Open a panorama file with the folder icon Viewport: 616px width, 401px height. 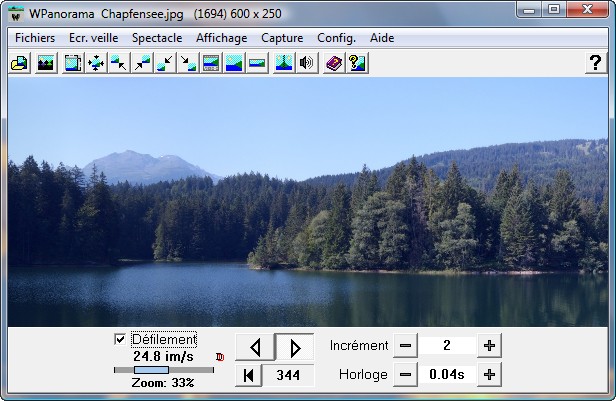pos(20,63)
